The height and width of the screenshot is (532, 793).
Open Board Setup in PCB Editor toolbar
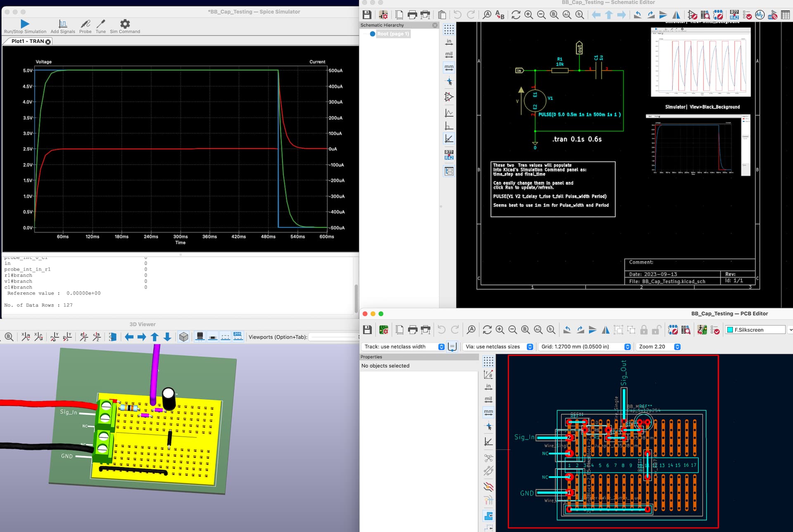(x=384, y=330)
